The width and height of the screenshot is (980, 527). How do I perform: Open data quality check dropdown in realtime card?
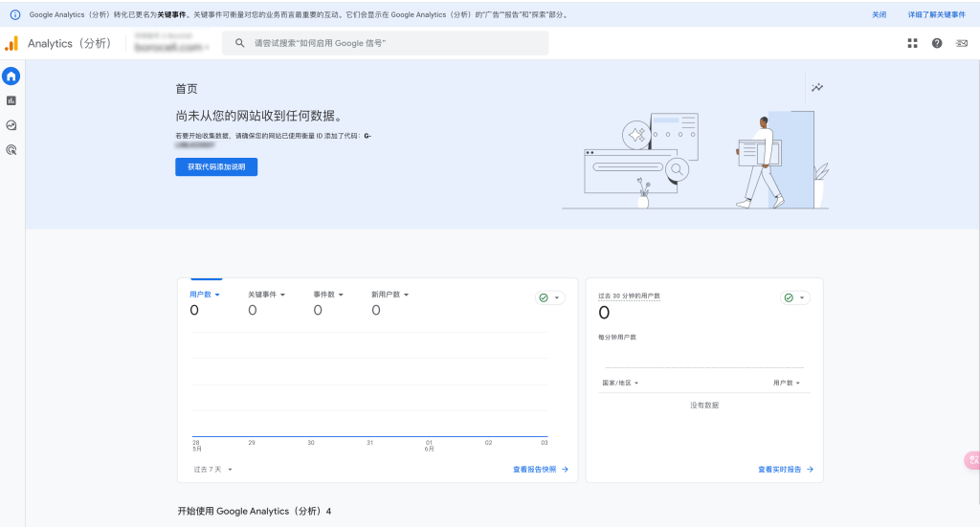tap(795, 297)
